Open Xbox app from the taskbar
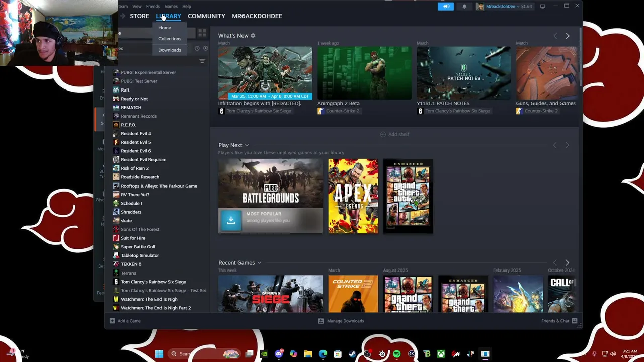 pyautogui.click(x=441, y=354)
